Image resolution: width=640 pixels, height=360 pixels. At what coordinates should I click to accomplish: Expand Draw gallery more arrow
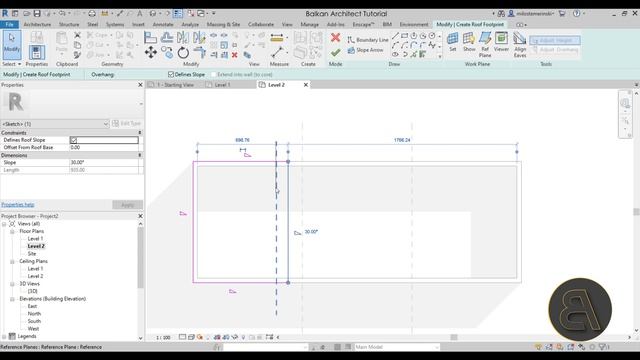(x=440, y=56)
